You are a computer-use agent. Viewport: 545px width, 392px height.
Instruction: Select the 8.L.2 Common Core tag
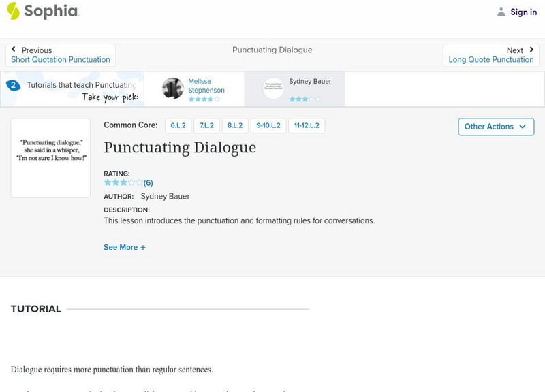pyautogui.click(x=235, y=126)
